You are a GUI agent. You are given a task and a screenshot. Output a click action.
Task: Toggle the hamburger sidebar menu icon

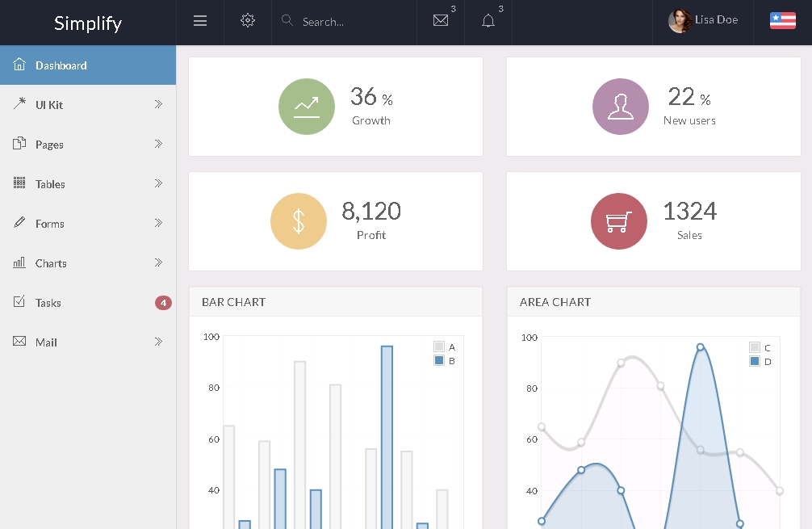coord(200,21)
